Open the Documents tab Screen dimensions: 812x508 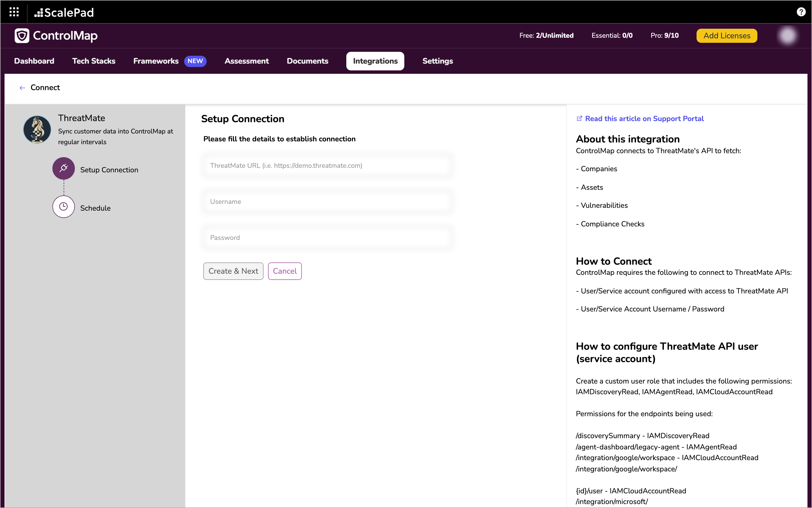click(307, 61)
